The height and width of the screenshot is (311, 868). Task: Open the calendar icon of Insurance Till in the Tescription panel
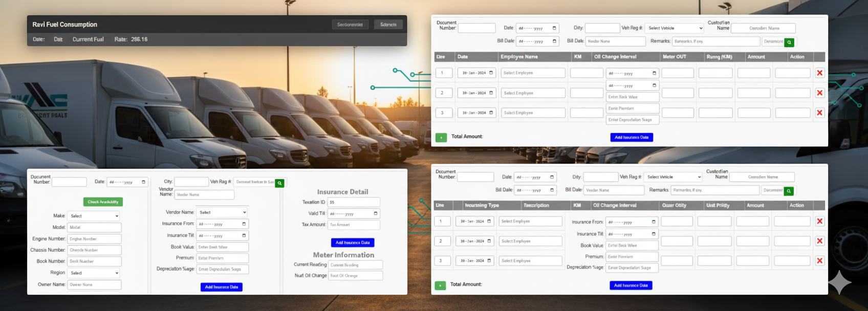654,234
